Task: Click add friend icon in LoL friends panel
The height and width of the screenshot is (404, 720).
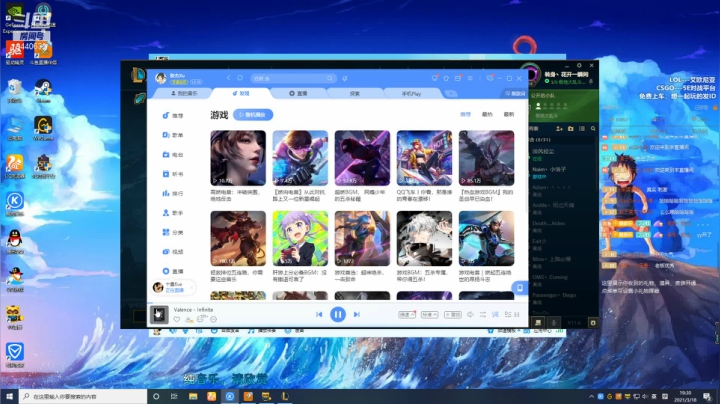Action: point(559,129)
